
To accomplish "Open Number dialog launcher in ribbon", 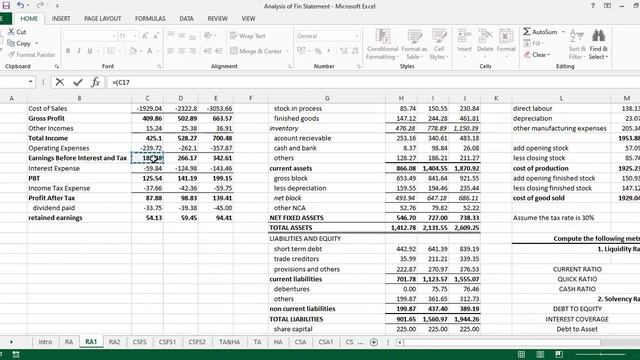I will pos(359,66).
